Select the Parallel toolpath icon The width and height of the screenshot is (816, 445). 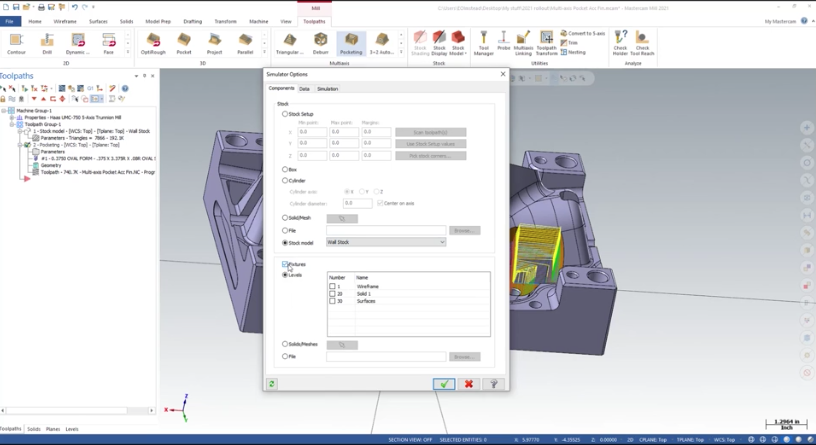[x=245, y=44]
